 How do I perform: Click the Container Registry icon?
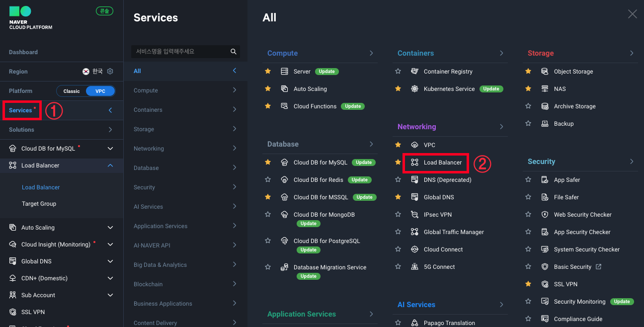tap(415, 71)
